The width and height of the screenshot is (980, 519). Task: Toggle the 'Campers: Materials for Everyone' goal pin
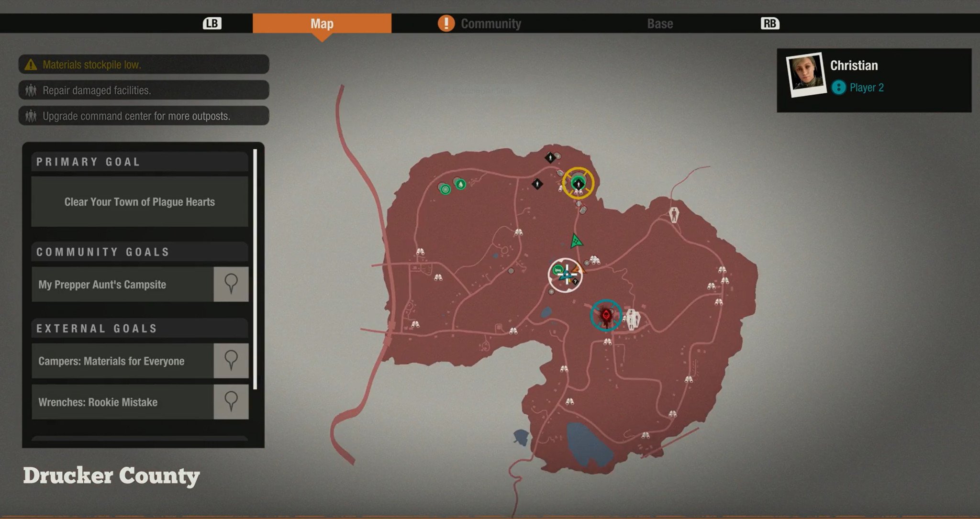point(232,360)
